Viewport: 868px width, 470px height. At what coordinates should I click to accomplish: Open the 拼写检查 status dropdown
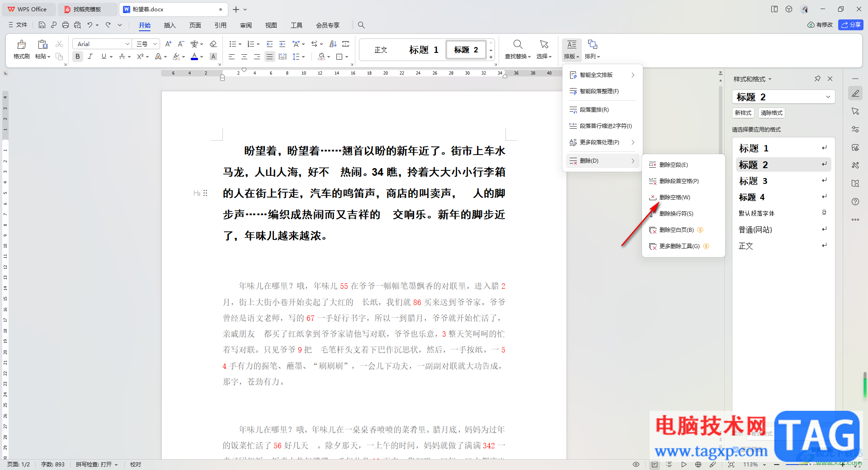click(96, 465)
